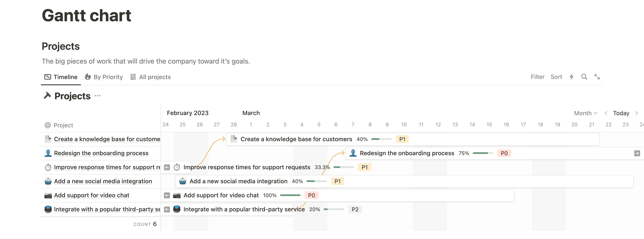This screenshot has width=644, height=239.
Task: Click the target icon in the Project column header
Action: point(47,125)
